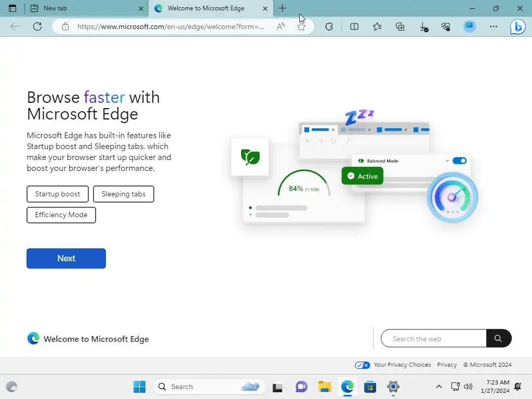Open the profile avatar icon
The width and height of the screenshot is (532, 399).
tap(470, 26)
